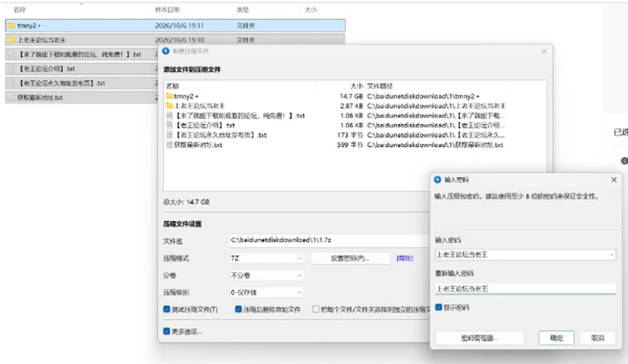Image resolution: width=628 pixels, height=364 pixels.
Task: Click file icon of 【来了就能下载和观看的论坛】.txt in dialog list
Action: click(x=169, y=116)
